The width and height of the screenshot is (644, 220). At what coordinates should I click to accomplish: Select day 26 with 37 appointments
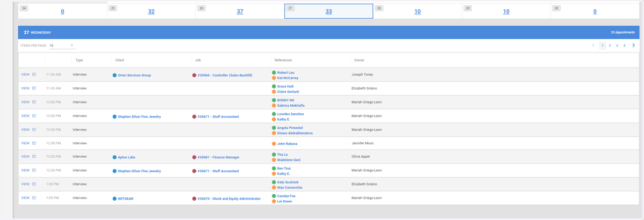[x=240, y=11]
